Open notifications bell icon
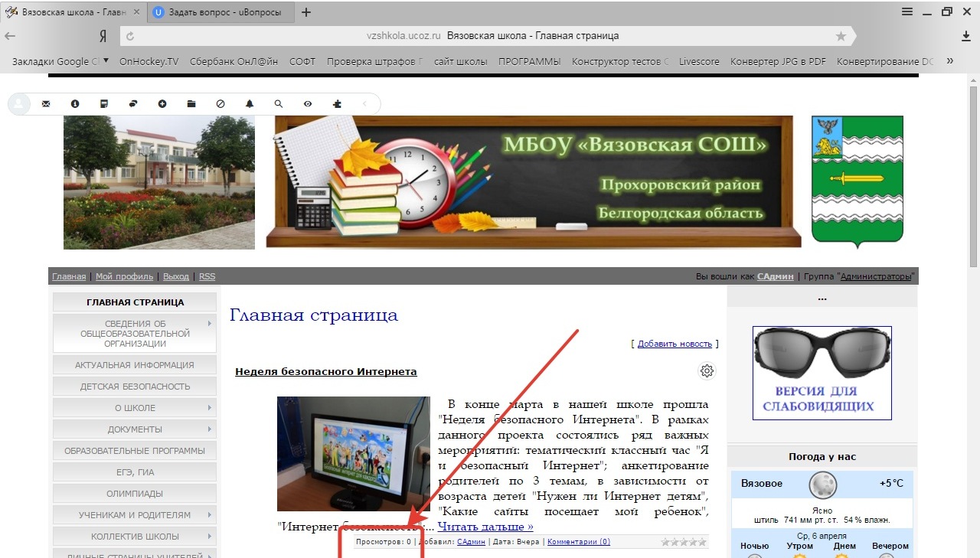The width and height of the screenshot is (980, 558). click(x=250, y=104)
